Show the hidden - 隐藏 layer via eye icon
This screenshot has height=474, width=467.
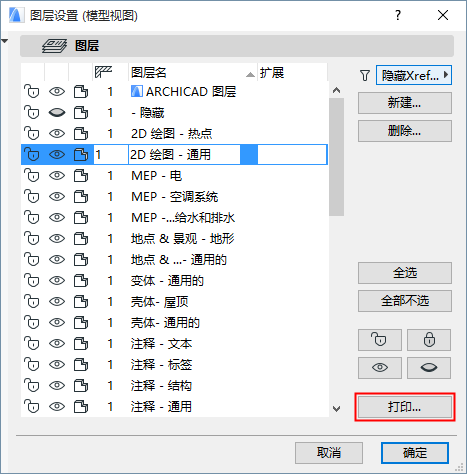57,113
